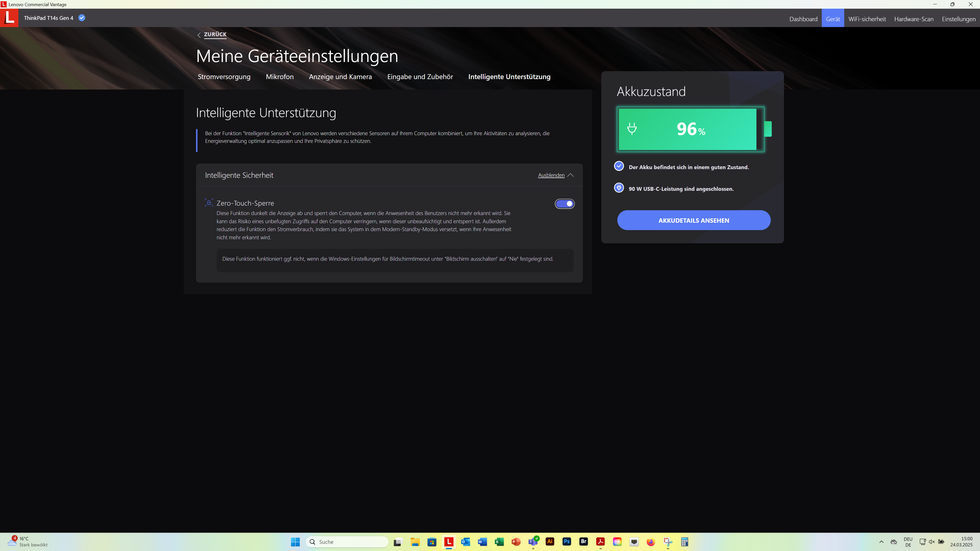Click the taskbar Suche search field
The height and width of the screenshot is (551, 980).
click(347, 542)
